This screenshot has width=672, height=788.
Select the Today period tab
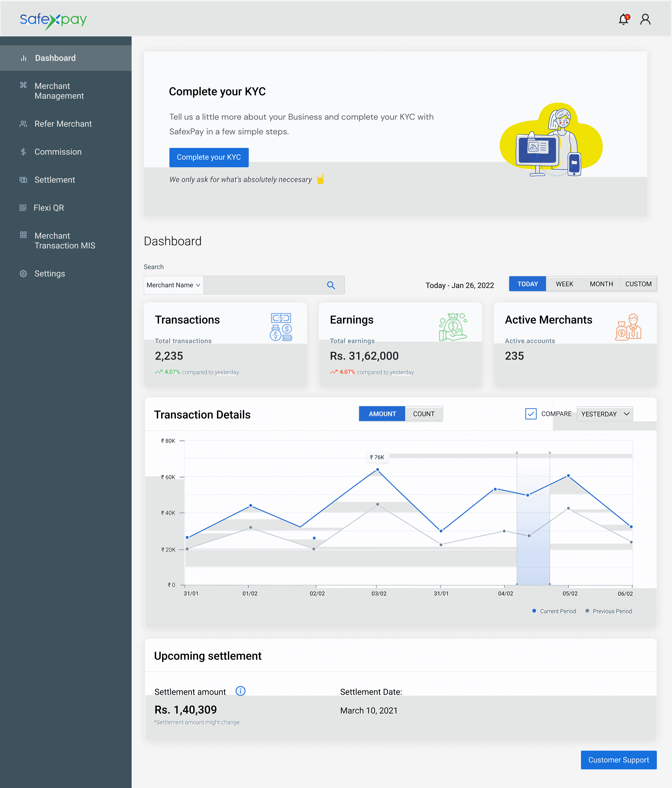tap(527, 284)
